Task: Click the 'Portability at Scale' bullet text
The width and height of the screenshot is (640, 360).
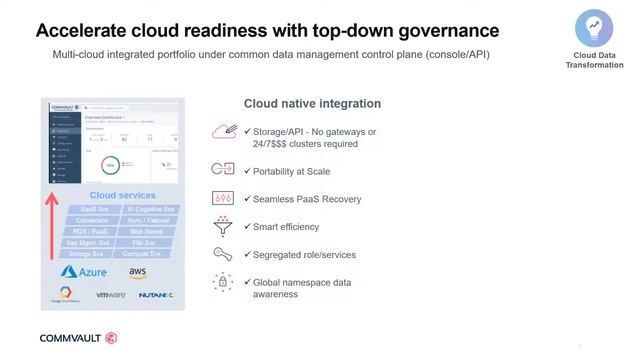Action: tap(291, 171)
